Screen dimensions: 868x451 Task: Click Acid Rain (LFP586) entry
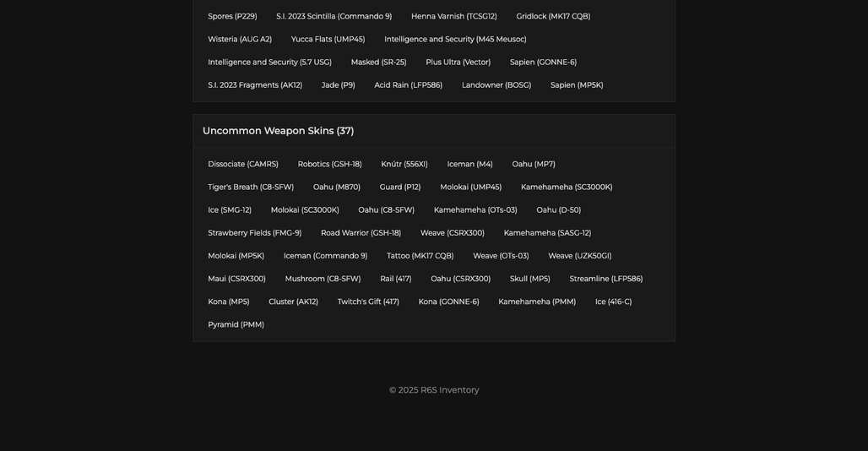[x=408, y=85]
